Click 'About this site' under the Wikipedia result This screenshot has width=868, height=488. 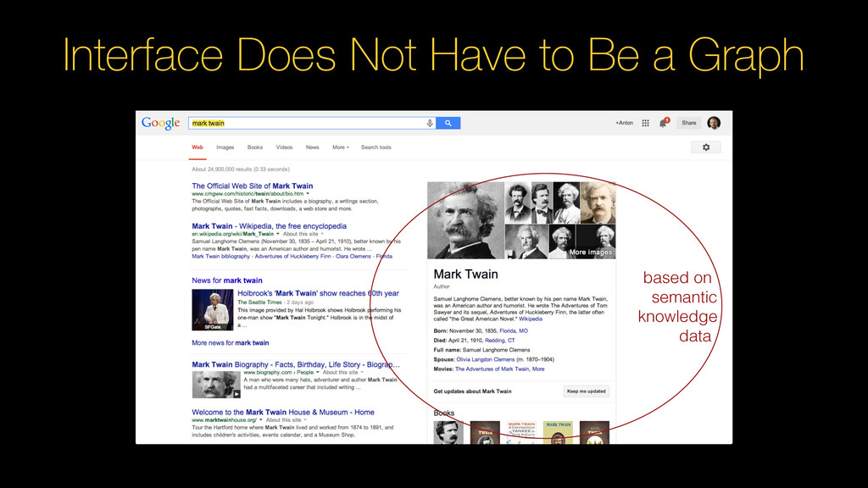(301, 234)
